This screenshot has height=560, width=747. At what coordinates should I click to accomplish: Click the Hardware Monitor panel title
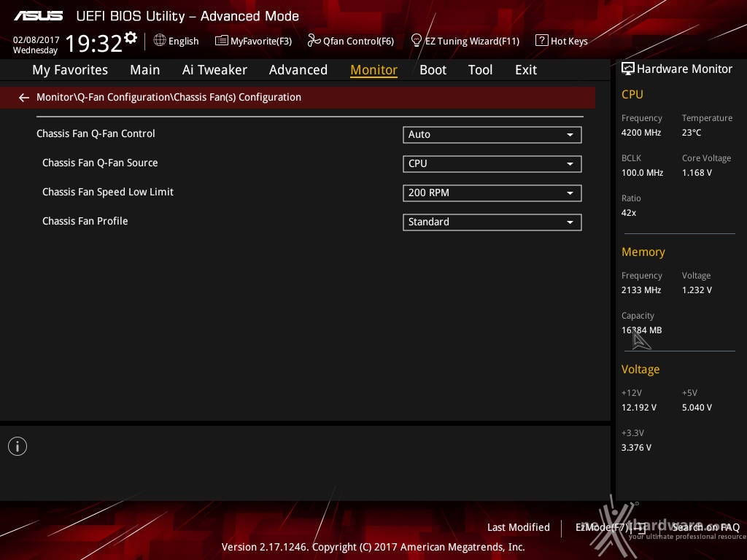[684, 69]
